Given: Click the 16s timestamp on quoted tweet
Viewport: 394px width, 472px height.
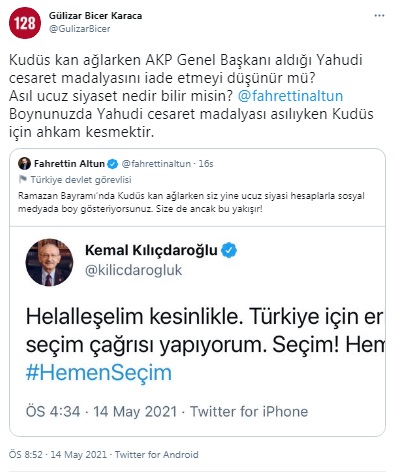Looking at the screenshot, I should point(206,164).
